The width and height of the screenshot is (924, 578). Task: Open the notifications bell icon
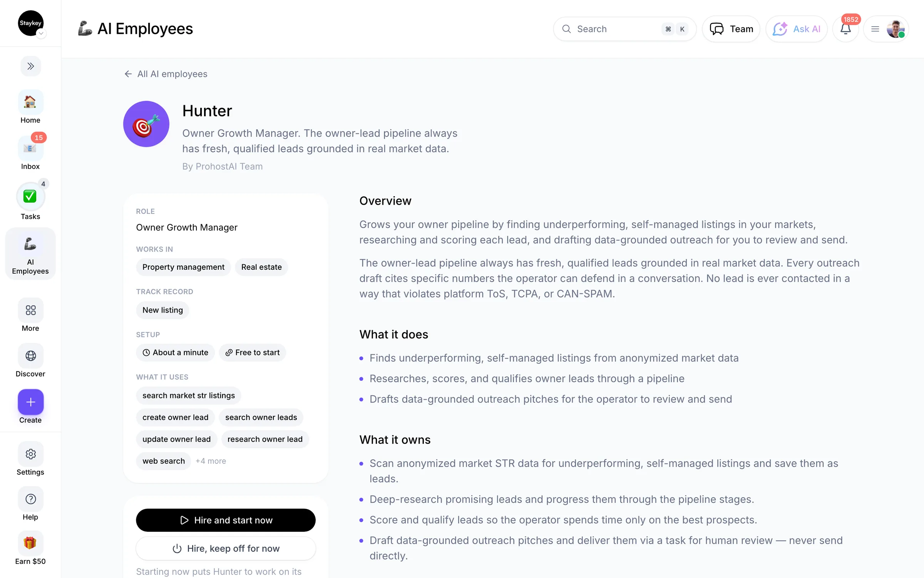pos(845,29)
